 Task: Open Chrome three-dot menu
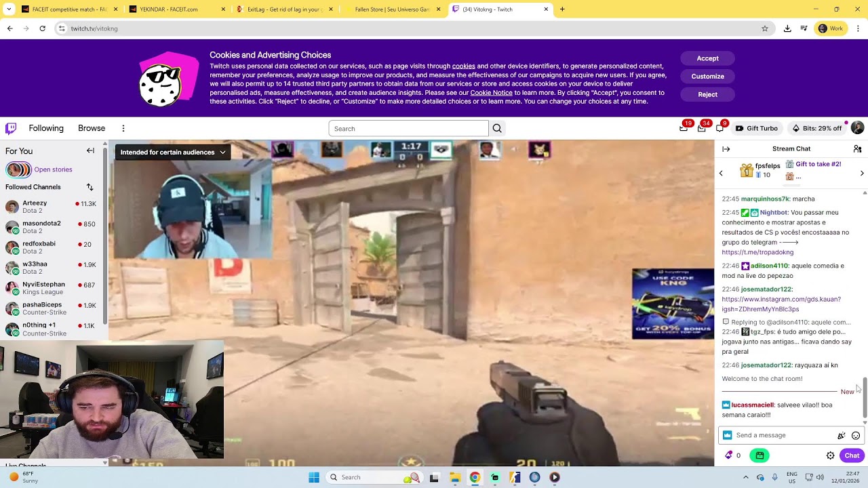coord(858,28)
